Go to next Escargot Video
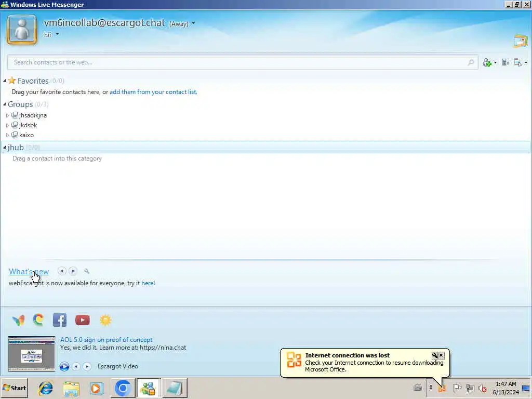Screen dimensions: 532x399 pyautogui.click(x=87, y=366)
